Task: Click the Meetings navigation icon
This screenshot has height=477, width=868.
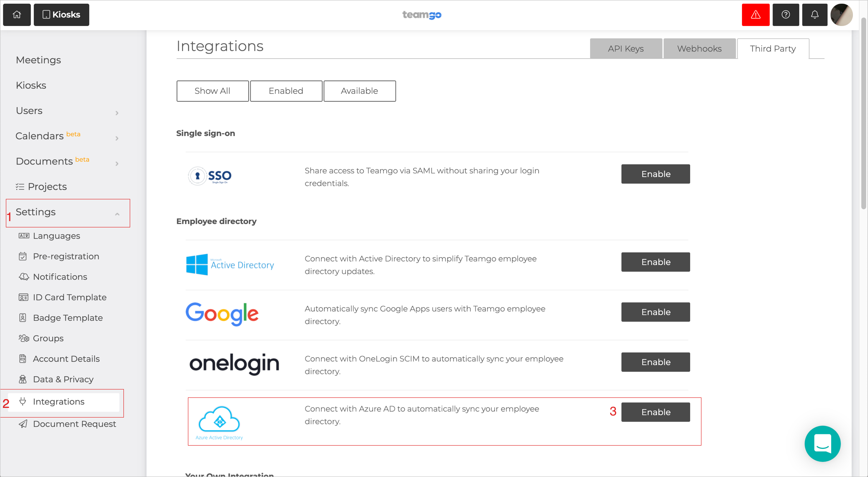Action: pyautogui.click(x=38, y=59)
